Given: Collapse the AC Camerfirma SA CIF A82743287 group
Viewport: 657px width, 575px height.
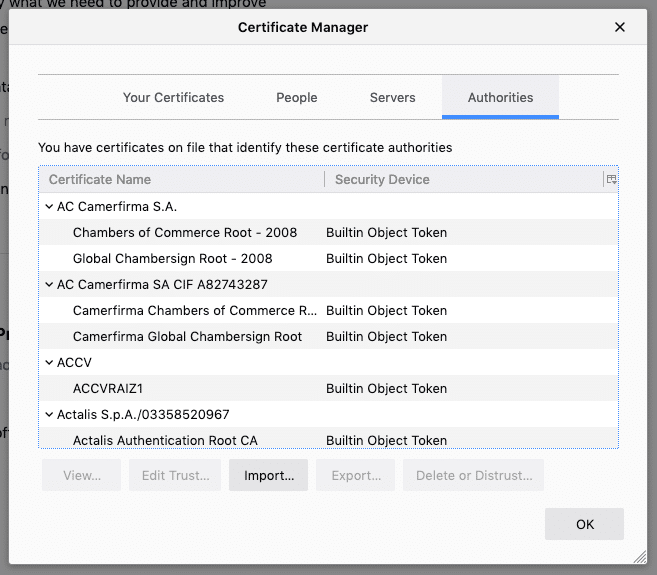Looking at the screenshot, I should point(48,285).
